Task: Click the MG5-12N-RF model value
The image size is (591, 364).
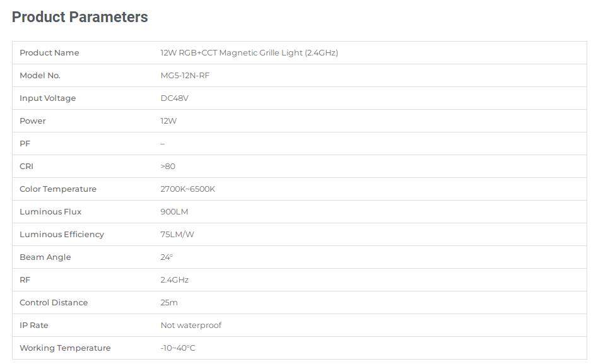Action: tap(185, 75)
